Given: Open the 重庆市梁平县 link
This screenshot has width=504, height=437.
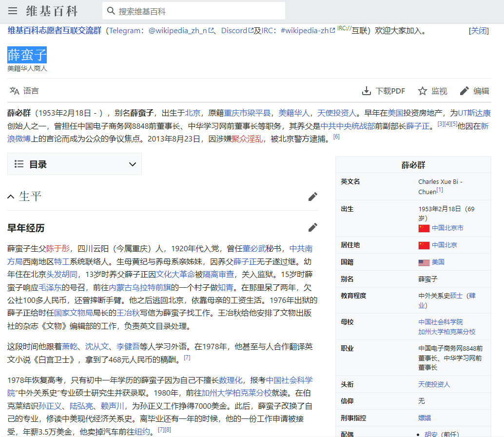Looking at the screenshot, I should (247, 113).
